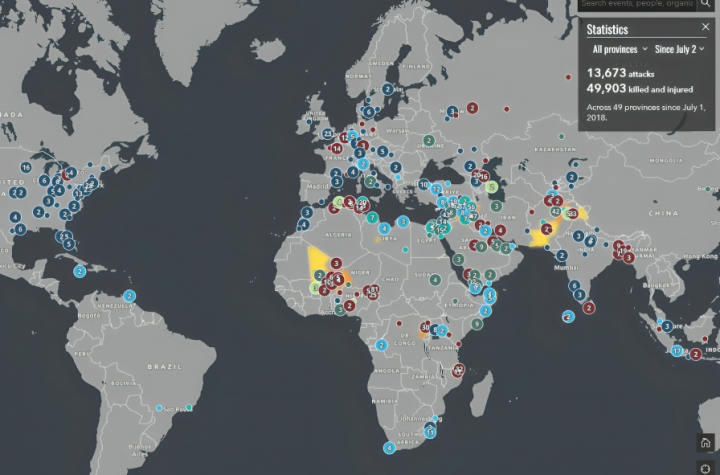Expand the Since July 2 date filter
Image resolution: width=720 pixels, height=475 pixels.
tap(681, 48)
